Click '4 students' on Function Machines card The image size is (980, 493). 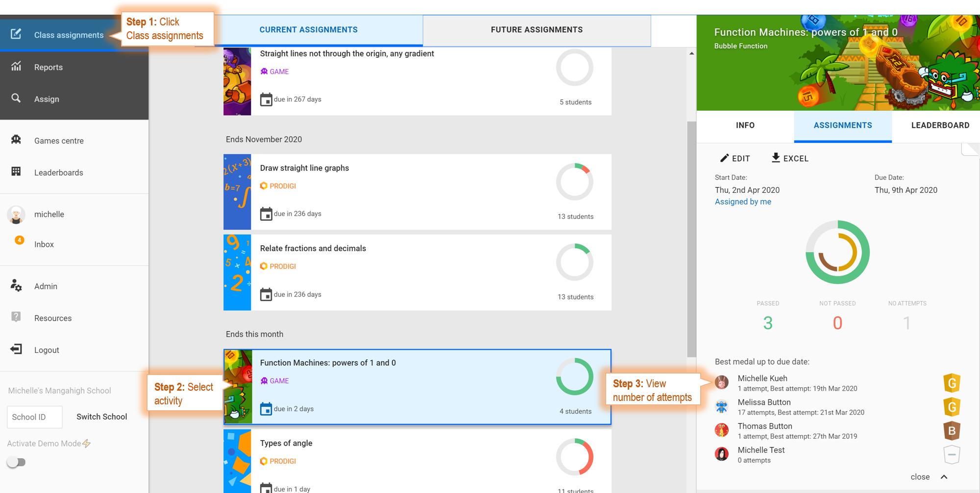click(x=575, y=411)
